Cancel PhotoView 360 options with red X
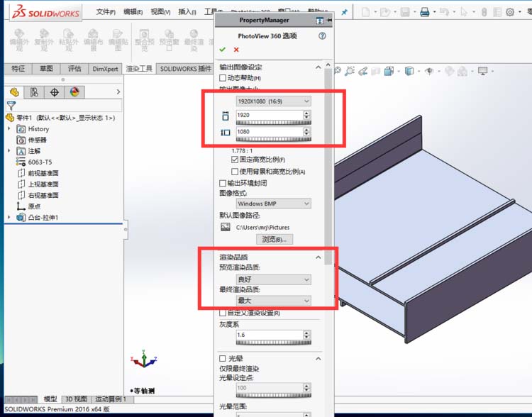The width and height of the screenshot is (532, 417). [236, 50]
